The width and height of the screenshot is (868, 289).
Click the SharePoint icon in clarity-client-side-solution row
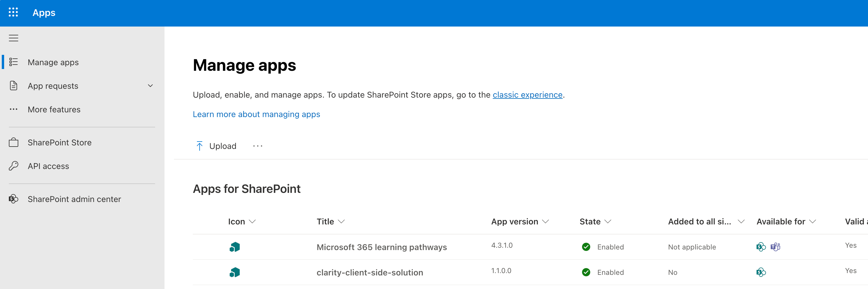[x=761, y=272]
